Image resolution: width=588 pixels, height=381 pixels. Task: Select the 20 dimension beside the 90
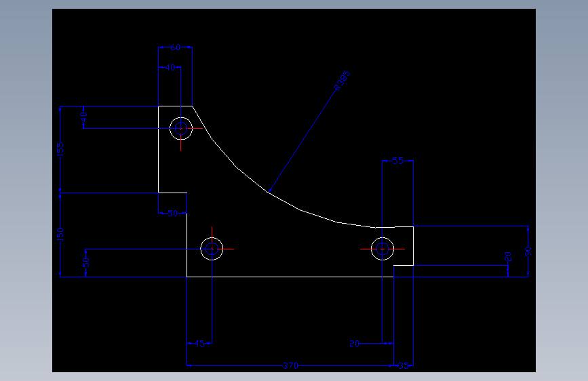(x=508, y=256)
